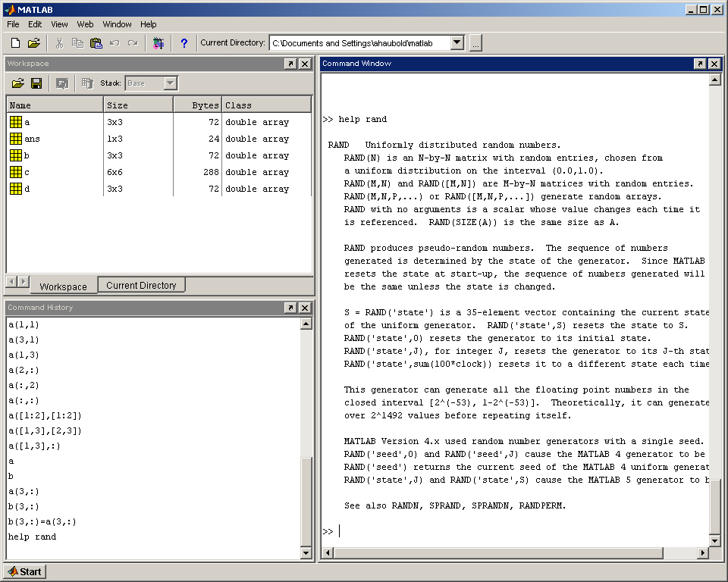Click Command Window scroll left arrow

point(328,552)
